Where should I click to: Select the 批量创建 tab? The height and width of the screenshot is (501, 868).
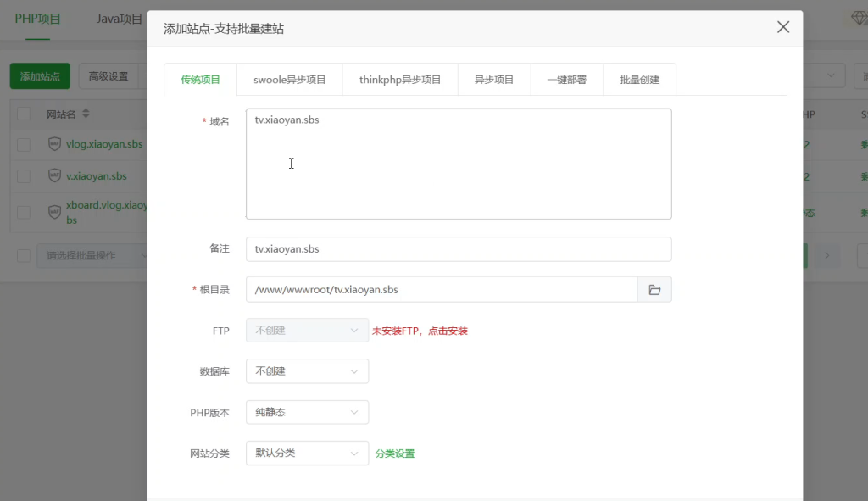coord(639,80)
